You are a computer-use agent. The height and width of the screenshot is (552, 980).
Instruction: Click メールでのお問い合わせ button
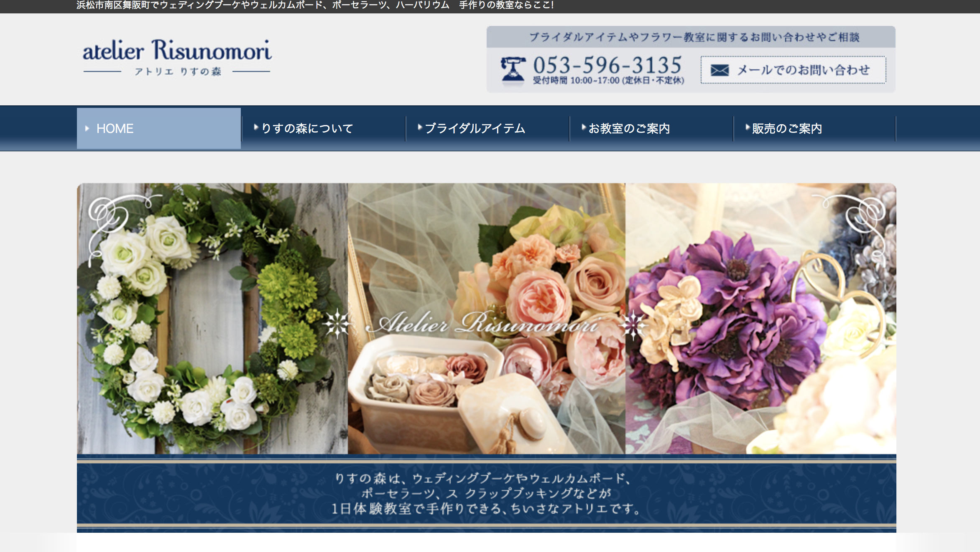point(793,70)
